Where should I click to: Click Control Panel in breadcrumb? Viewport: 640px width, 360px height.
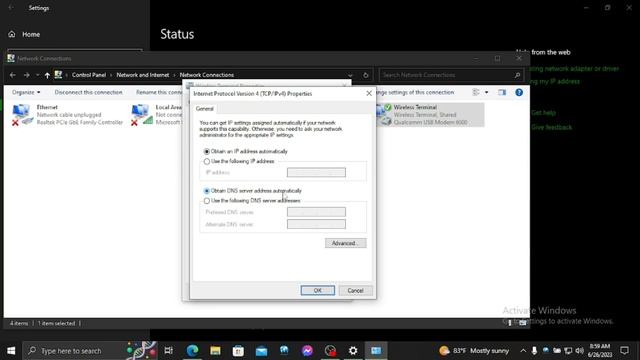pos(89,75)
